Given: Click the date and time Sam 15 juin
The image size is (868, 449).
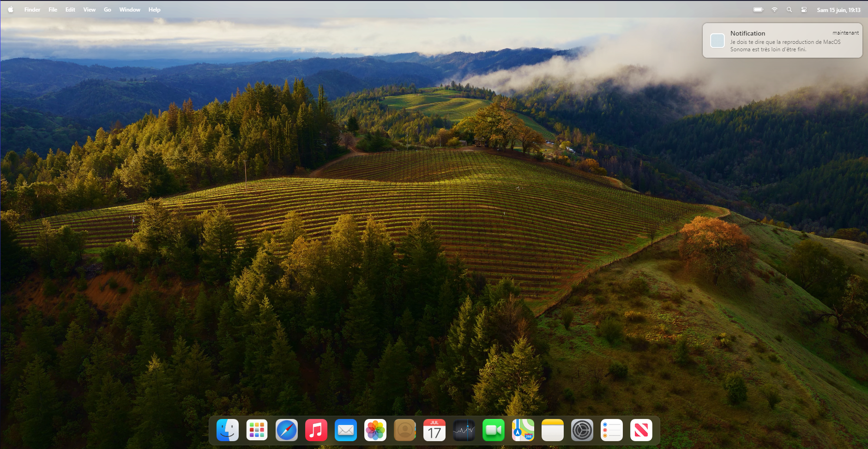Looking at the screenshot, I should pos(838,10).
